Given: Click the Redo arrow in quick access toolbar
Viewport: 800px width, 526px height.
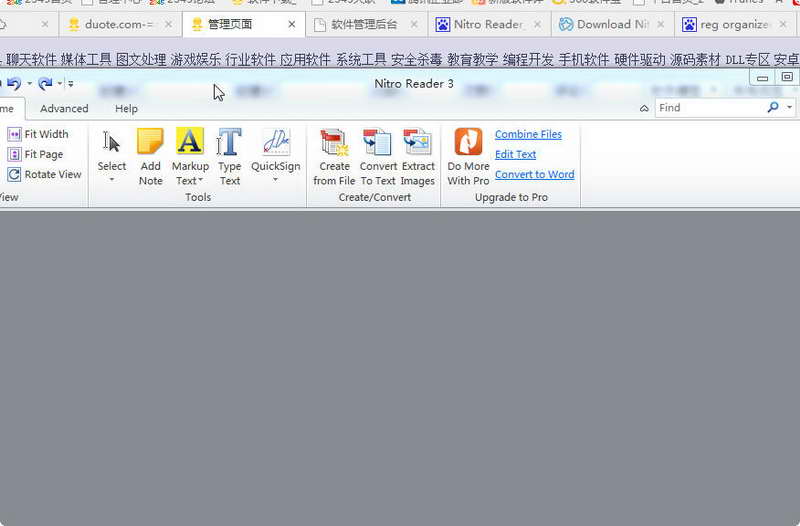Looking at the screenshot, I should [x=45, y=83].
